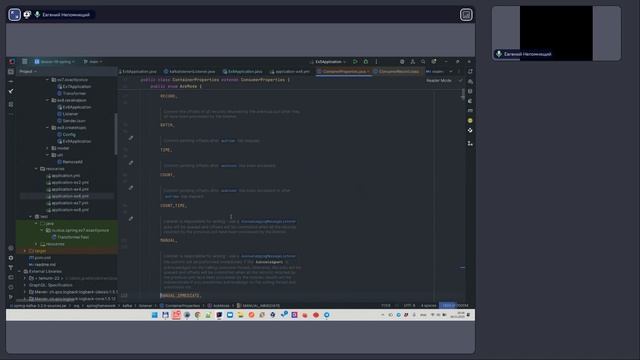Viewport: 640px width, 360px height.
Task: Open the main hamburger menu
Action: (x=24, y=62)
